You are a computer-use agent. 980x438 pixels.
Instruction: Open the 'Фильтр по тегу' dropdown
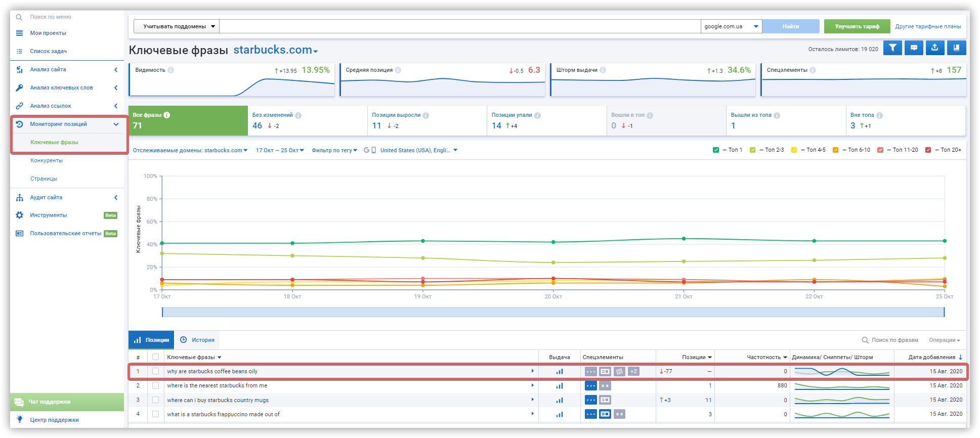tap(334, 150)
